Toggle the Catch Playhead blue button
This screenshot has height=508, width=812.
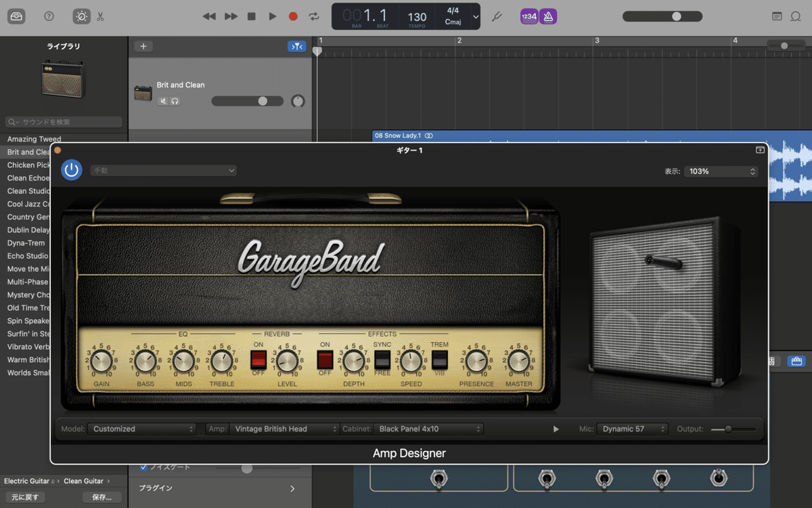click(x=296, y=46)
